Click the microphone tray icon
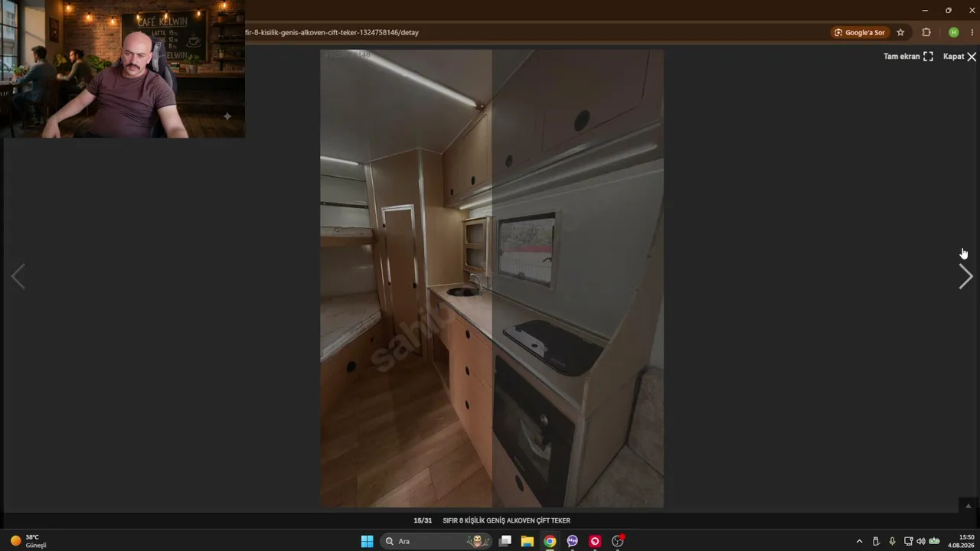 click(892, 541)
